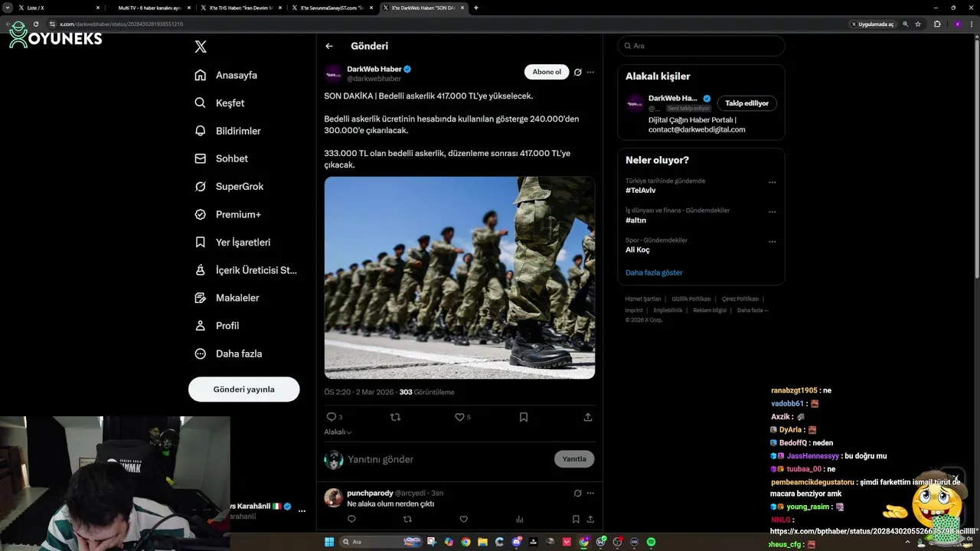Open Profil page
The width and height of the screenshot is (980, 551).
pos(217,325)
